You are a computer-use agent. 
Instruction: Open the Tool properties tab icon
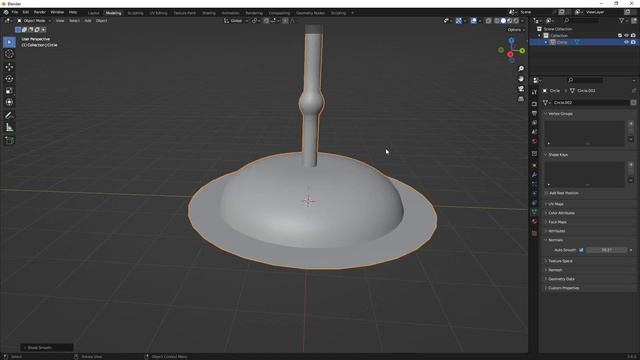click(x=534, y=92)
